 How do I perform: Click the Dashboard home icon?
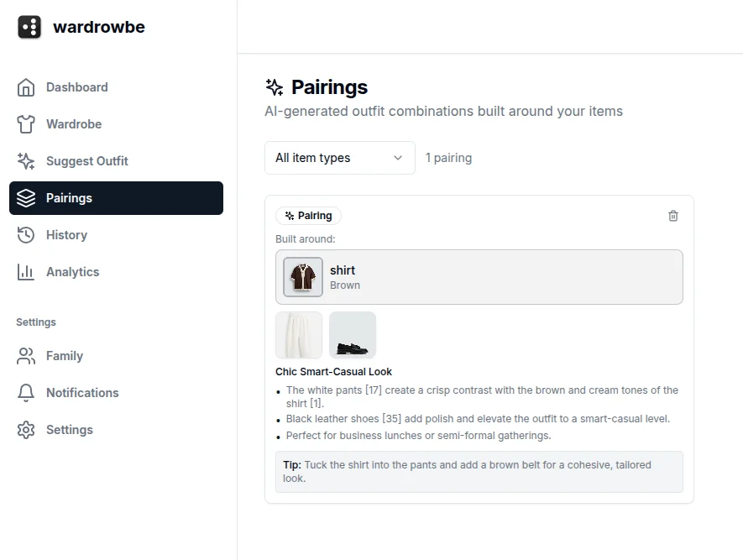(26, 87)
